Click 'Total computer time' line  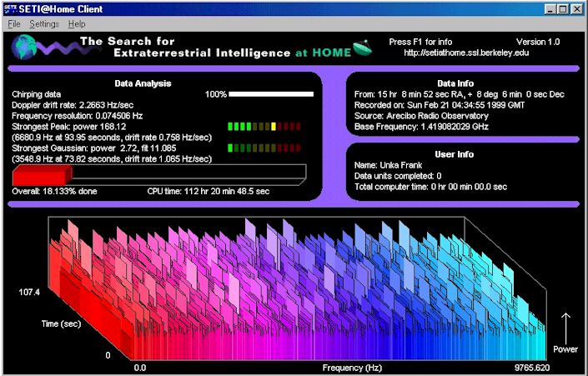pyautogui.click(x=430, y=187)
